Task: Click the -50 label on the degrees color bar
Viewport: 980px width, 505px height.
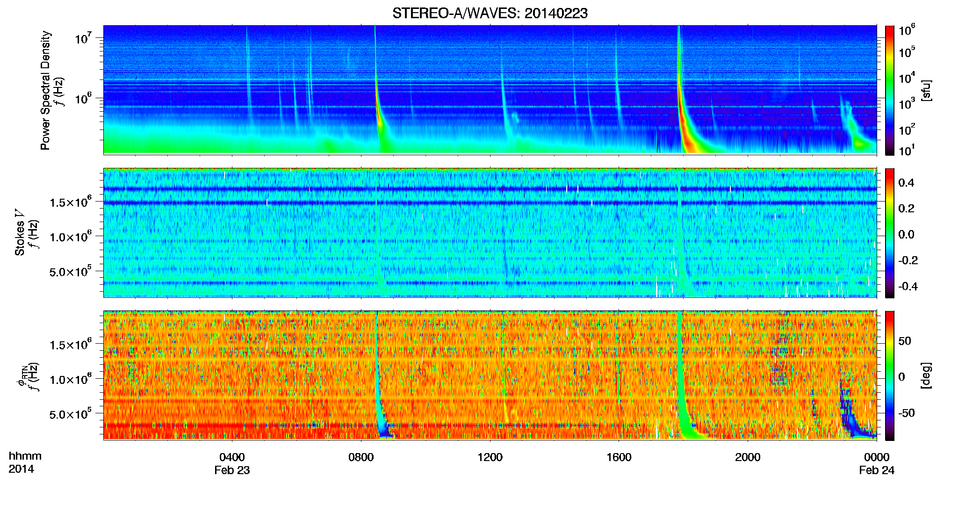Action: point(906,413)
